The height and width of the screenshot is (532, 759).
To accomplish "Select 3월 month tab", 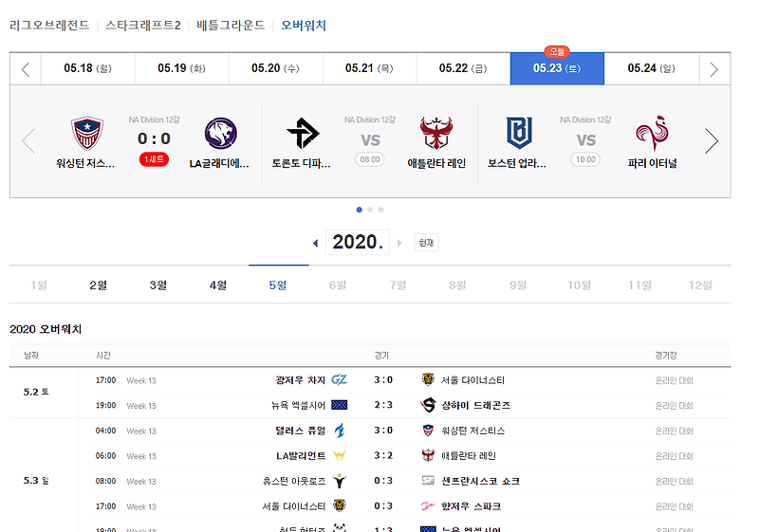I will click(158, 284).
